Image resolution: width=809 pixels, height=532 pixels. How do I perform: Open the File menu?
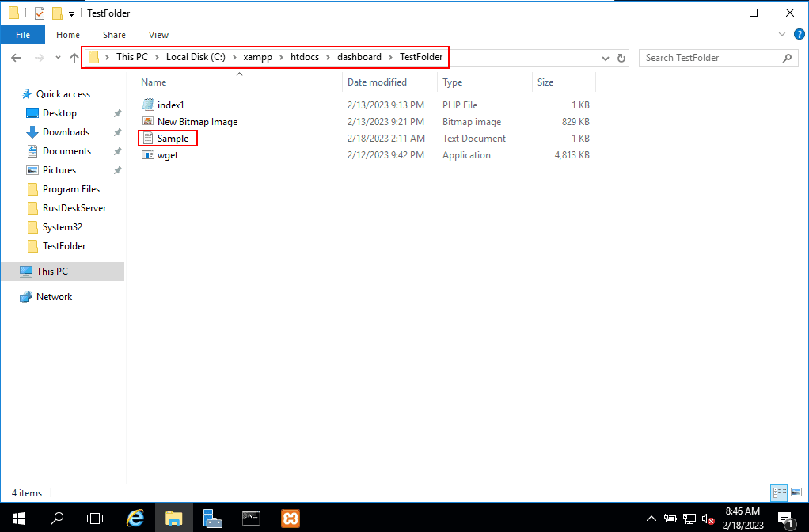pos(23,35)
